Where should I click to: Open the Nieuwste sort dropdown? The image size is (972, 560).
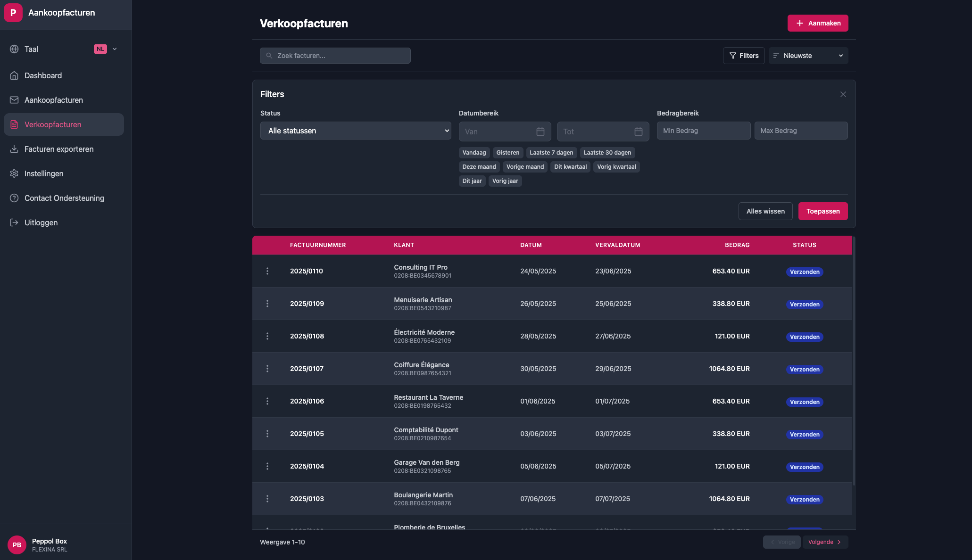(808, 56)
